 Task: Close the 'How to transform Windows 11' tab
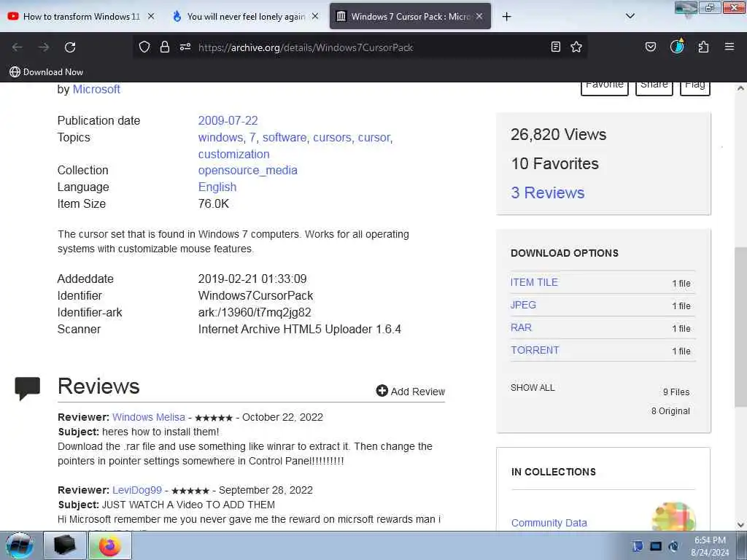coord(151,16)
